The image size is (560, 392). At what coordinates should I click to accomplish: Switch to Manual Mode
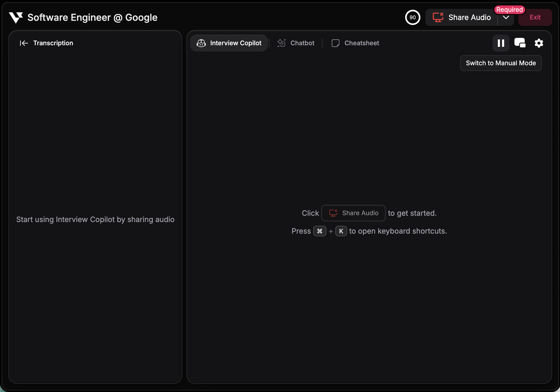[x=501, y=63]
